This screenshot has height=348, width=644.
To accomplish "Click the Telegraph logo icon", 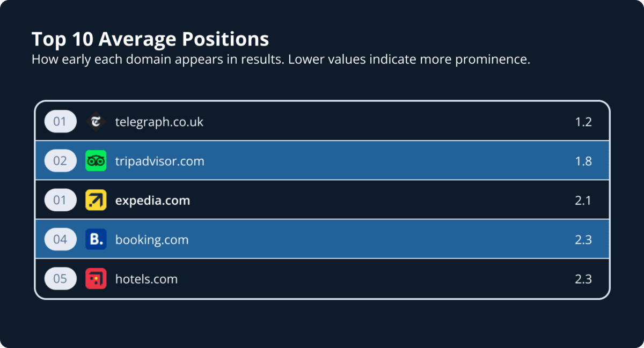I will 96,122.
